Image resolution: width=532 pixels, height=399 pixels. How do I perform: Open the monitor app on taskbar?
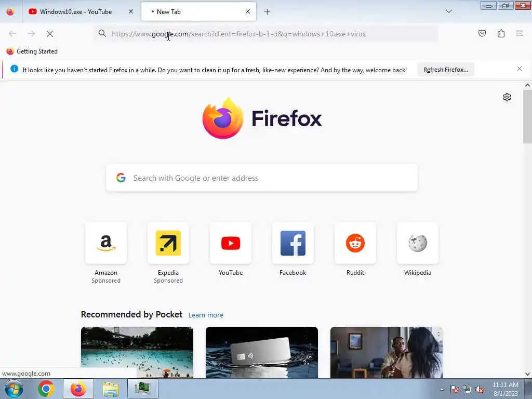point(143,389)
